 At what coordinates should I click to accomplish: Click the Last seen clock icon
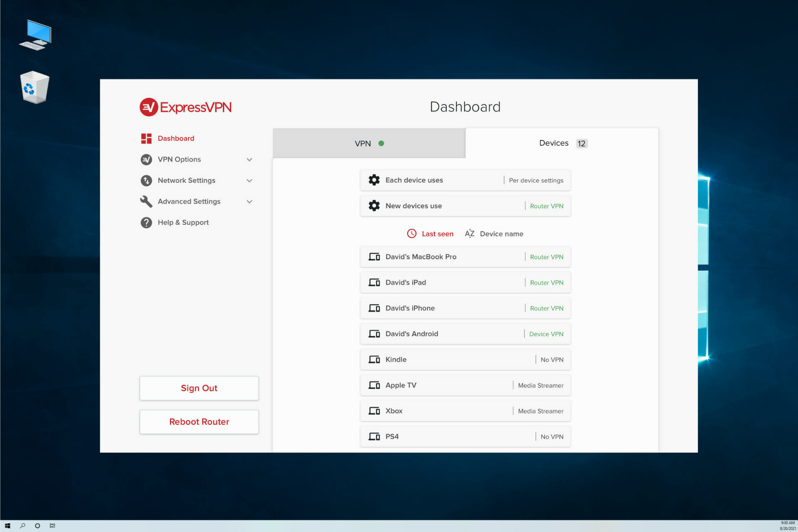click(x=411, y=234)
